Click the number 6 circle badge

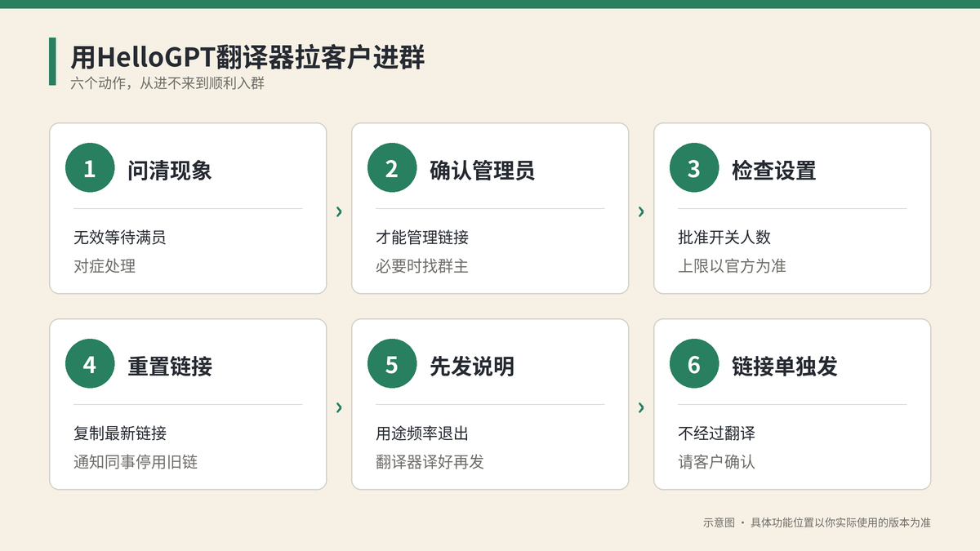(x=694, y=364)
